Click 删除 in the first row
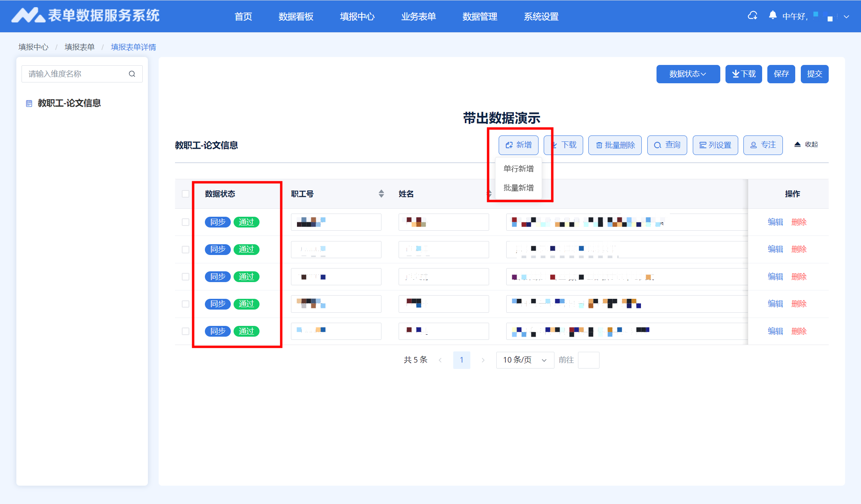This screenshot has height=504, width=861. [x=799, y=222]
